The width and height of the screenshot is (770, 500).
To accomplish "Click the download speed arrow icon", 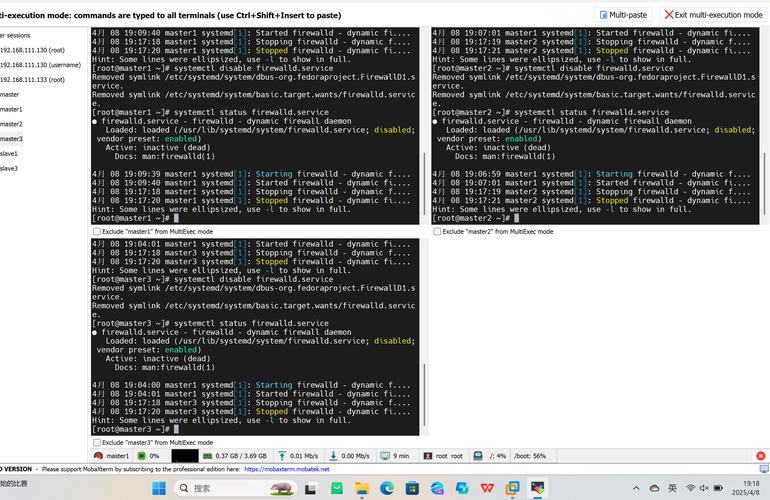I will click(333, 456).
